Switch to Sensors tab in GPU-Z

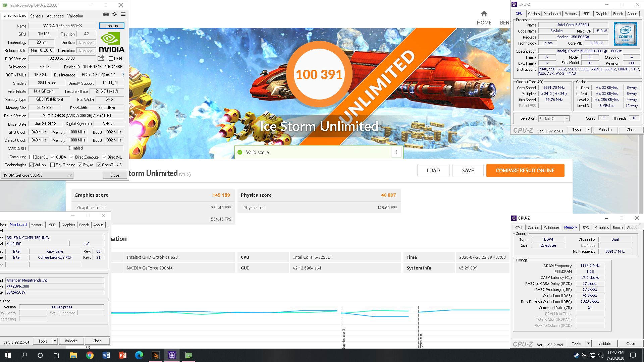point(37,16)
